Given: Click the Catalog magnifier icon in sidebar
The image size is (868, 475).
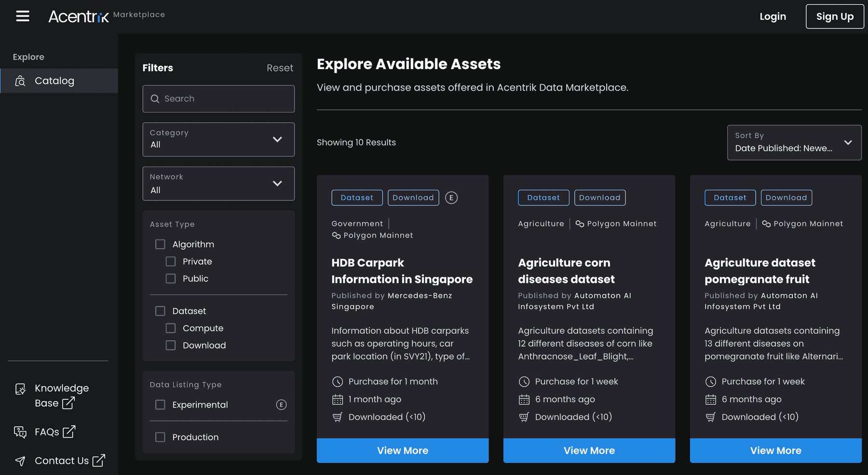Looking at the screenshot, I should coord(20,81).
